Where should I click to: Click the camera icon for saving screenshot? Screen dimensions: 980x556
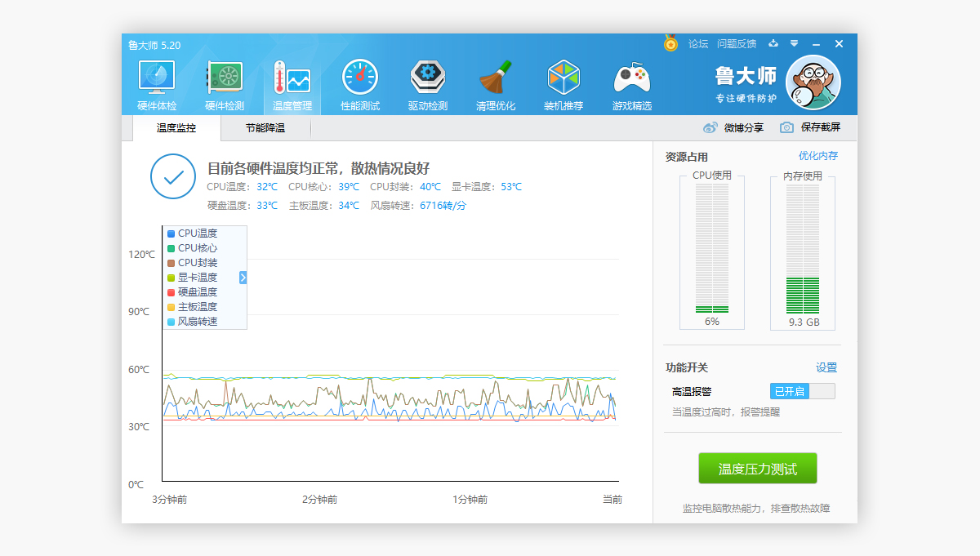(x=786, y=127)
